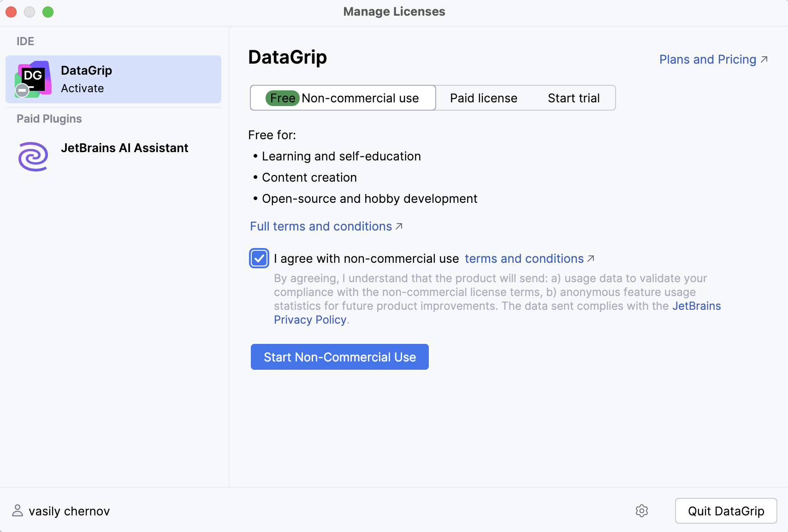
Task: Open the Full terms and conditions link
Action: 321,226
